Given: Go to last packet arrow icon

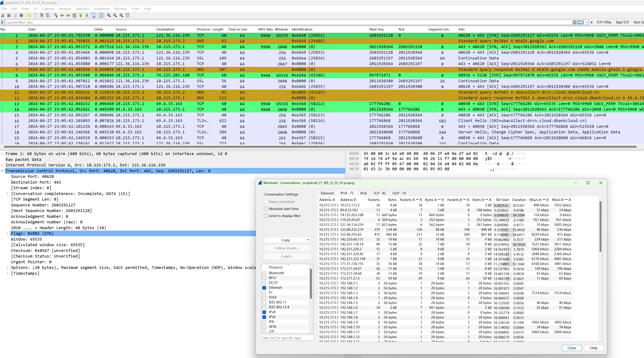Looking at the screenshot, I should (x=87, y=16).
